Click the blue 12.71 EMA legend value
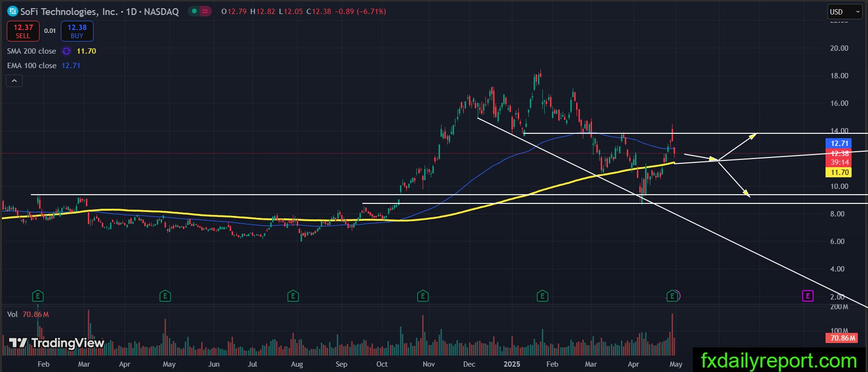Viewport: 868px width, 372px height. [x=71, y=65]
